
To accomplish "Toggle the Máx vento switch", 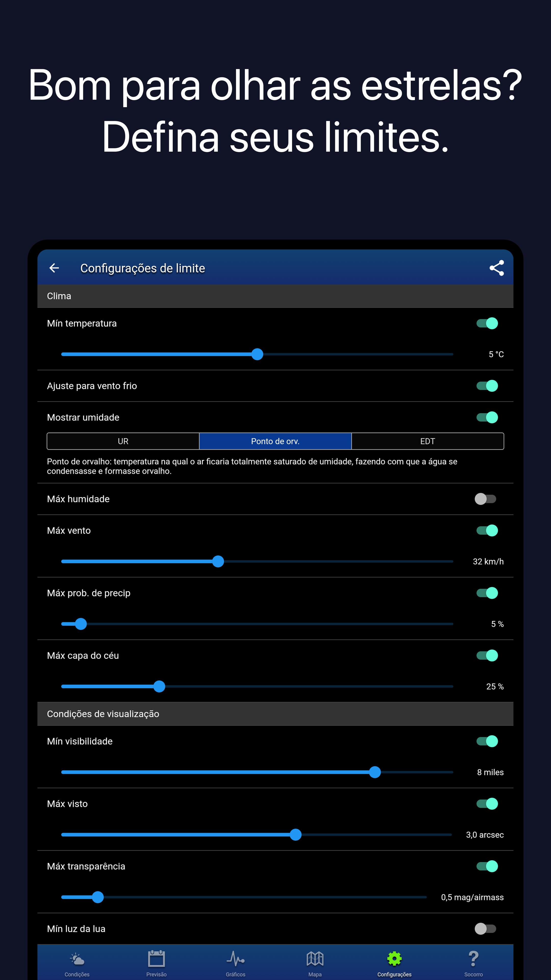I will [x=487, y=530].
